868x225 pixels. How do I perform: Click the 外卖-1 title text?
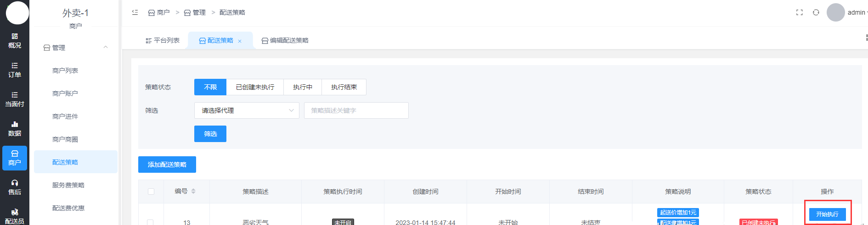tap(76, 13)
